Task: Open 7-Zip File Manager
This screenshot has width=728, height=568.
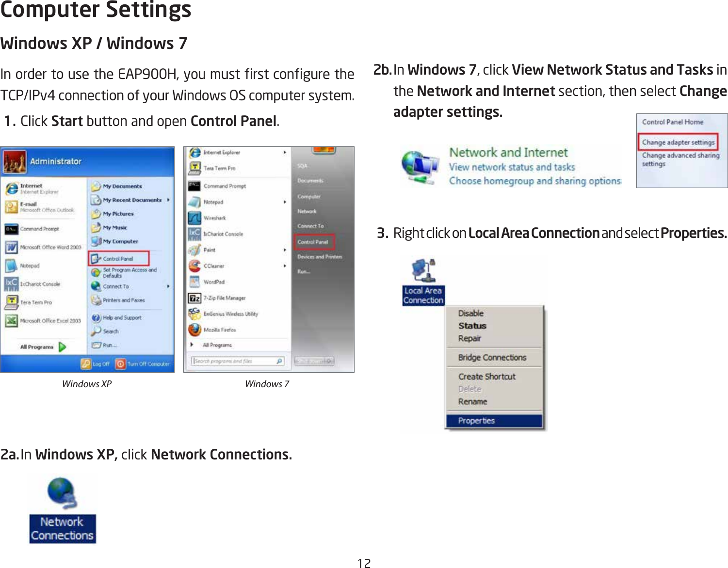Action: [217, 298]
